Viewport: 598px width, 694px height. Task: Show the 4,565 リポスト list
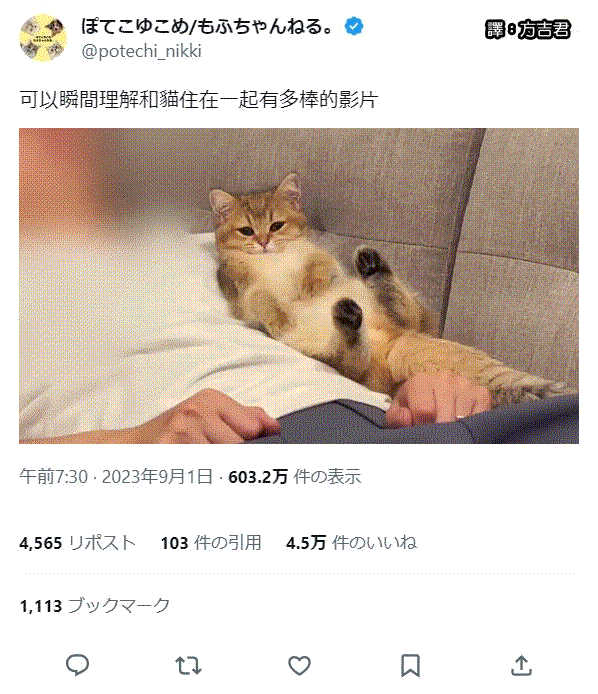(x=77, y=543)
